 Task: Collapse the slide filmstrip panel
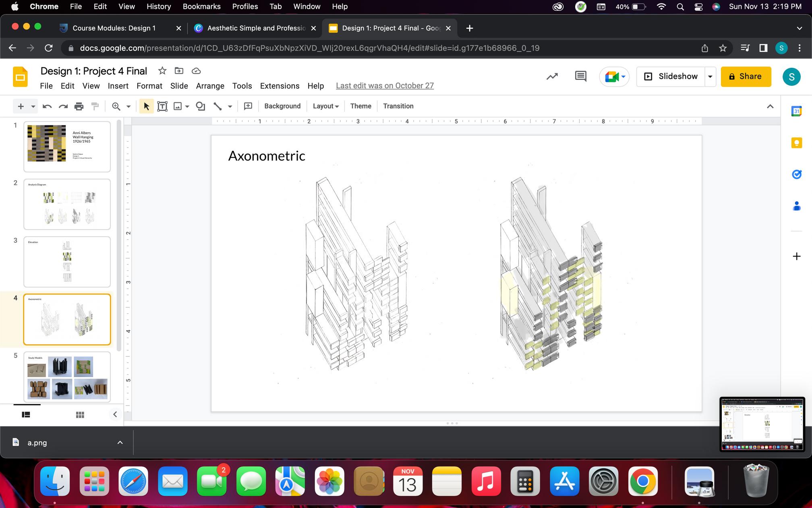click(x=115, y=414)
